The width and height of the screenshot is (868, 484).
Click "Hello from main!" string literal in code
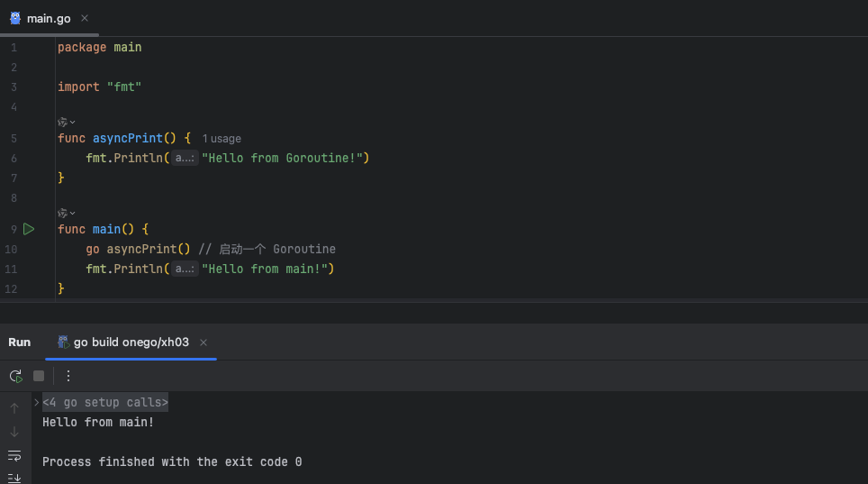(x=265, y=269)
